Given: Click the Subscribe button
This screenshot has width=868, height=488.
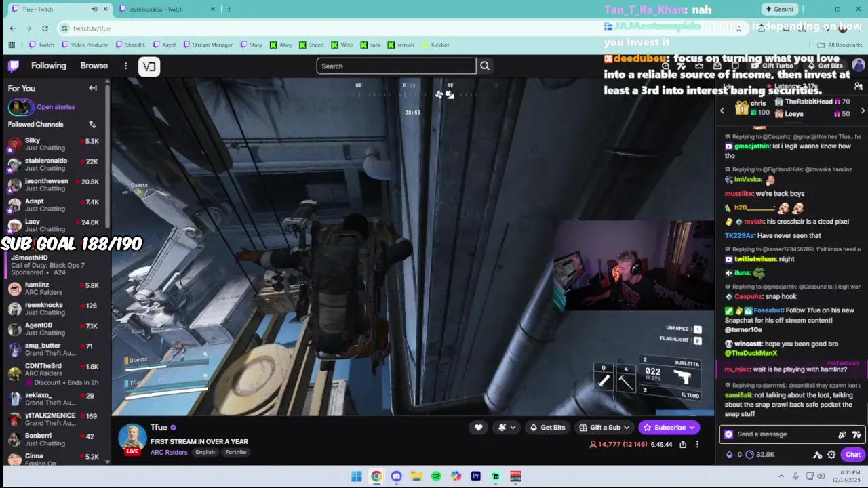Looking at the screenshot, I should (x=669, y=427).
